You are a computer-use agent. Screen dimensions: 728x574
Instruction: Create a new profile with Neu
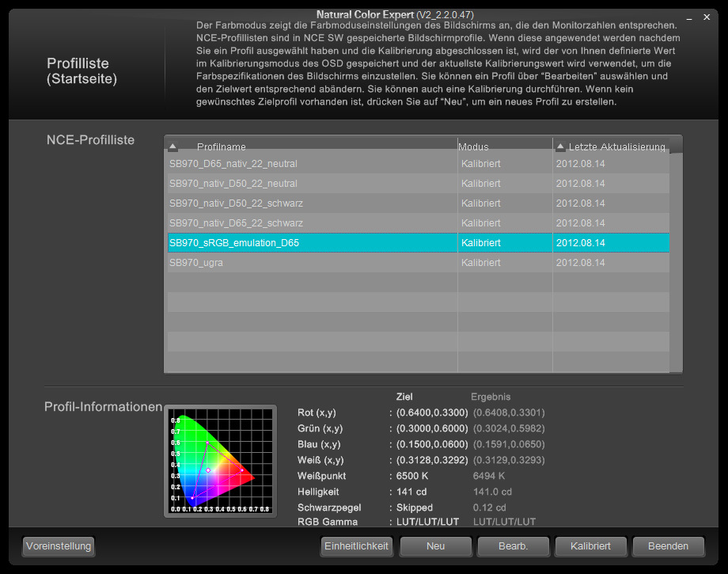coord(435,546)
